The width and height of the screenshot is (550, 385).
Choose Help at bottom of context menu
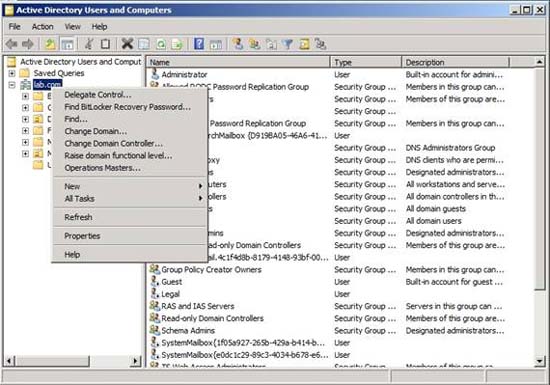[x=129, y=255]
